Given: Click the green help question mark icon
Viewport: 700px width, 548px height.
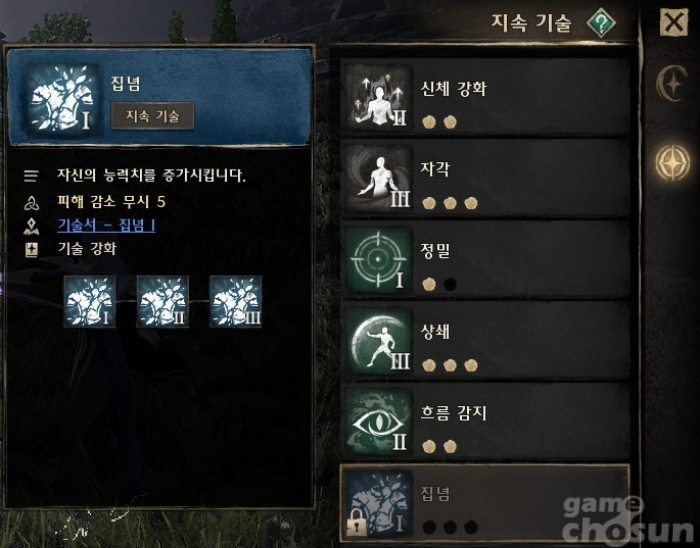Looking at the screenshot, I should coord(601,22).
